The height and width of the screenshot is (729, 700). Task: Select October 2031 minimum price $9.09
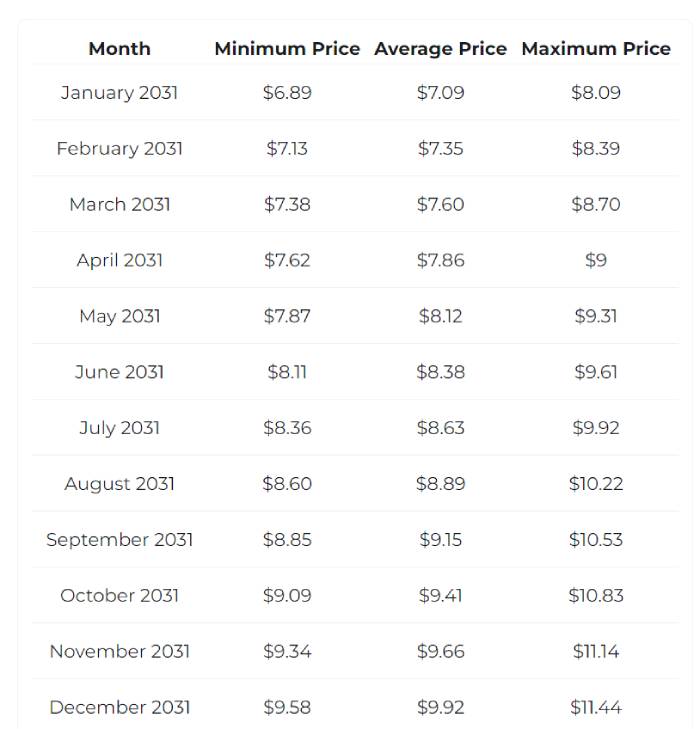pos(287,596)
